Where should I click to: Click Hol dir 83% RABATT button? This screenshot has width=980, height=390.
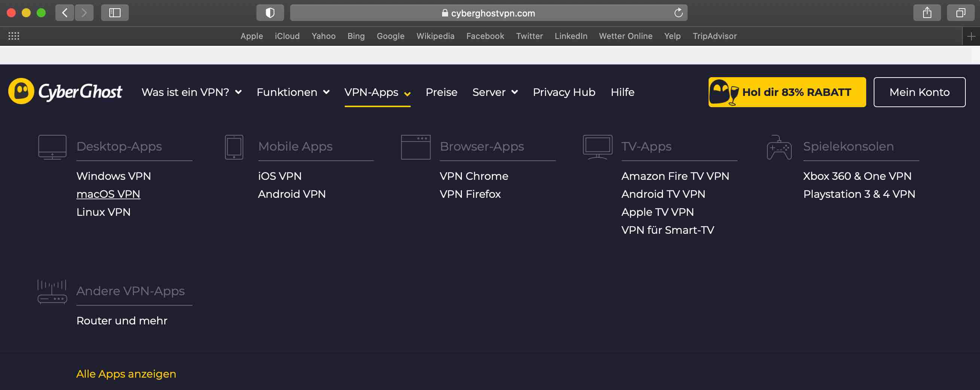click(x=787, y=92)
